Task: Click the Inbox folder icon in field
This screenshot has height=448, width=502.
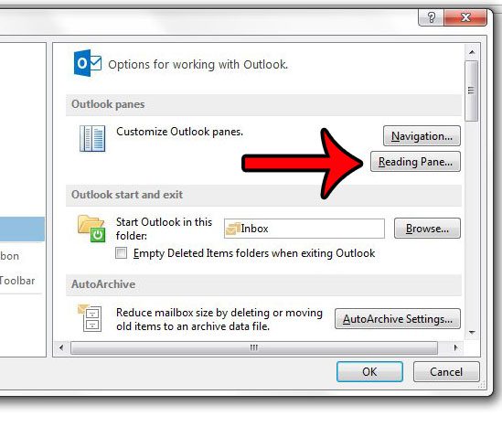Action: pos(233,229)
